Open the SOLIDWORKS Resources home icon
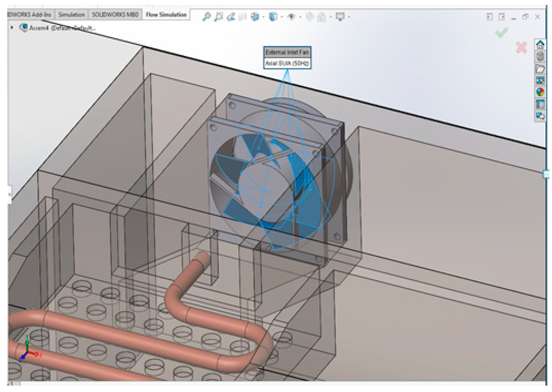This screenshot has height=392, width=552. [x=540, y=45]
